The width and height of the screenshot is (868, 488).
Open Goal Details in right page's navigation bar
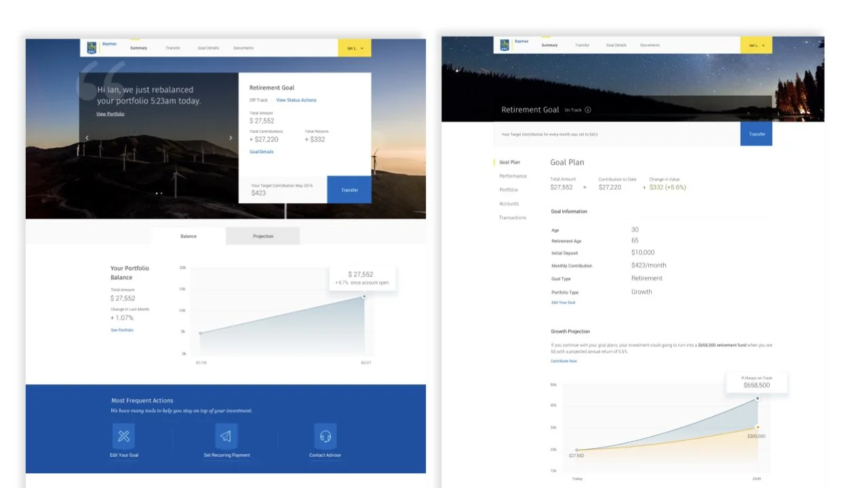pyautogui.click(x=616, y=45)
